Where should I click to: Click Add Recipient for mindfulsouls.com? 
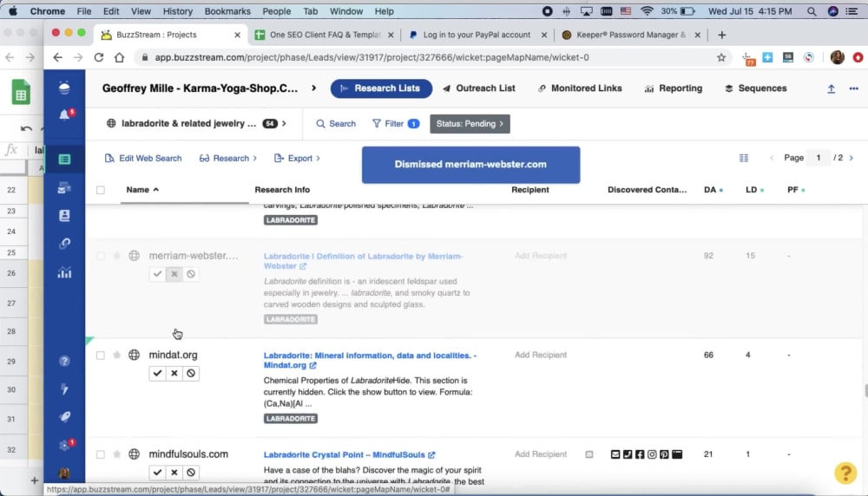pos(540,454)
